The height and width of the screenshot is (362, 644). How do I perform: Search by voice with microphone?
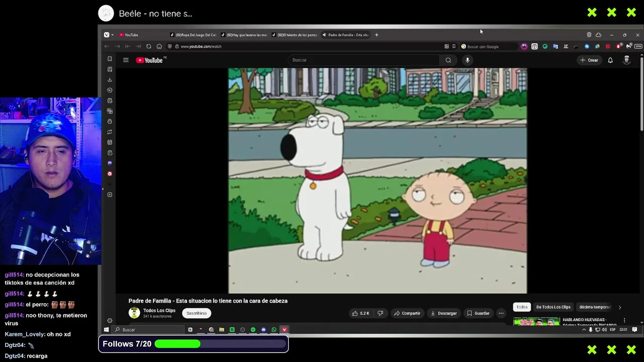467,60
